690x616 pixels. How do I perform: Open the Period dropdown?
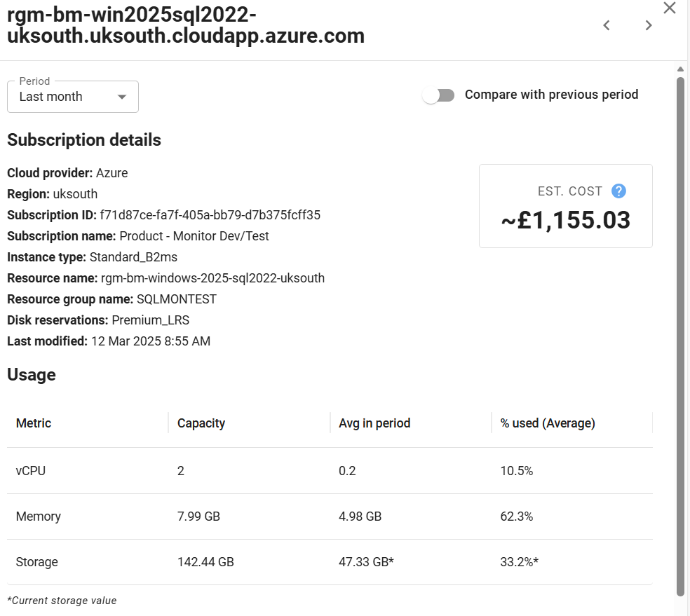(x=72, y=97)
